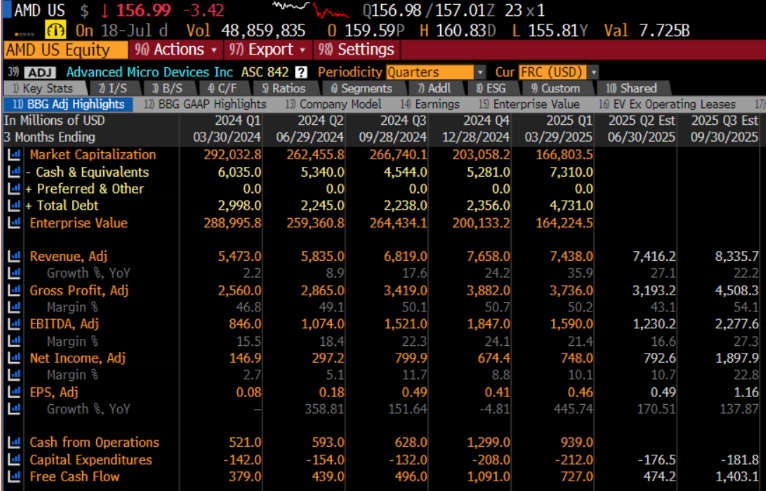Click the Capital Expenditures value -212.0
This screenshot has width=766, height=491.
point(573,460)
